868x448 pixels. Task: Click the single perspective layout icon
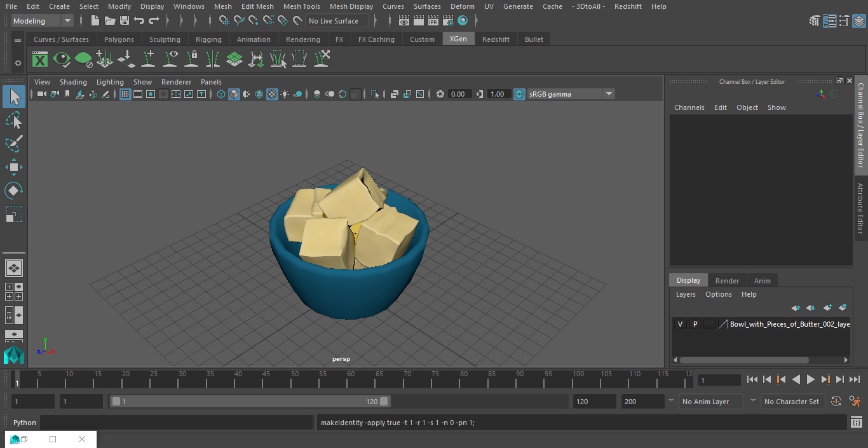tap(14, 268)
